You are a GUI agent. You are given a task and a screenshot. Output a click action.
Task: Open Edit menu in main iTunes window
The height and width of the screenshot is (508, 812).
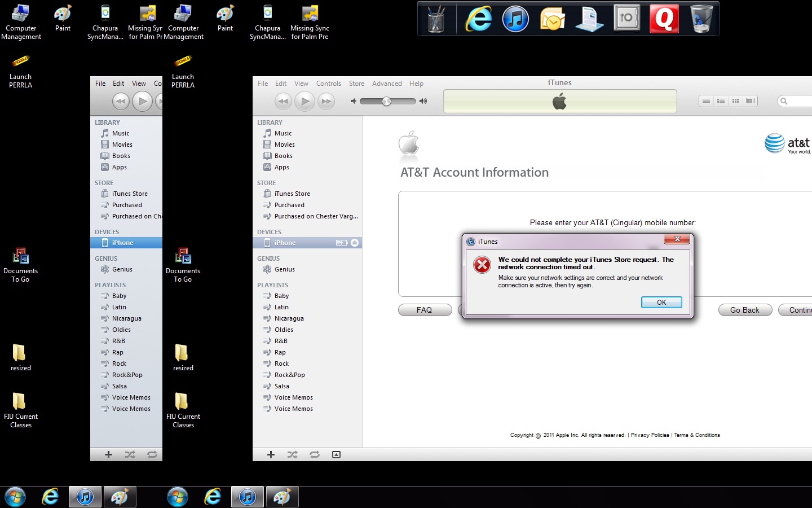point(281,84)
